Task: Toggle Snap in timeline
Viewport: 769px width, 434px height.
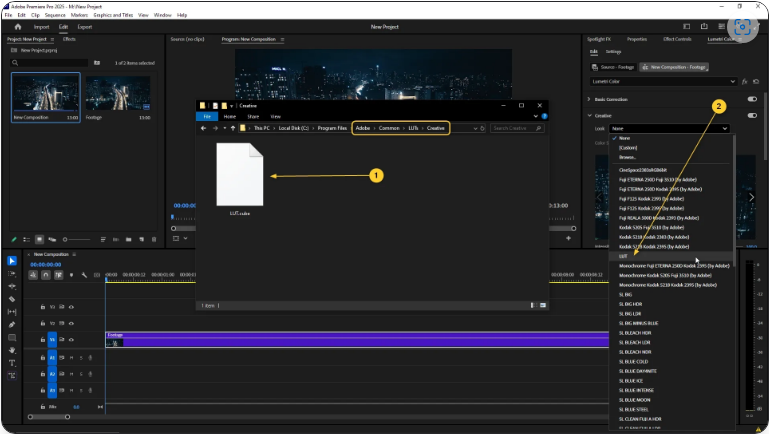Action: pyautogui.click(x=46, y=275)
